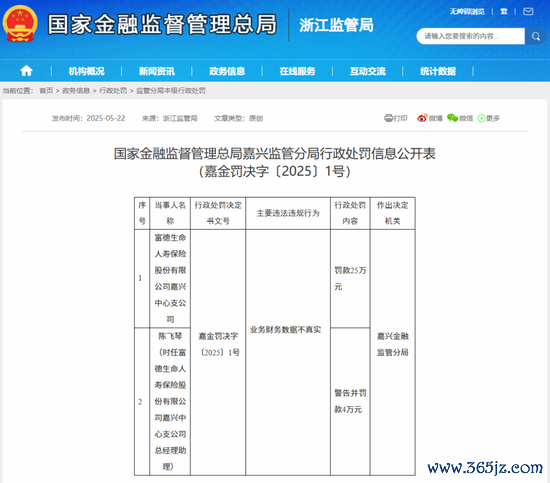Click 行政处罚 in the breadcrumb
This screenshot has width=550, height=483.
click(113, 91)
